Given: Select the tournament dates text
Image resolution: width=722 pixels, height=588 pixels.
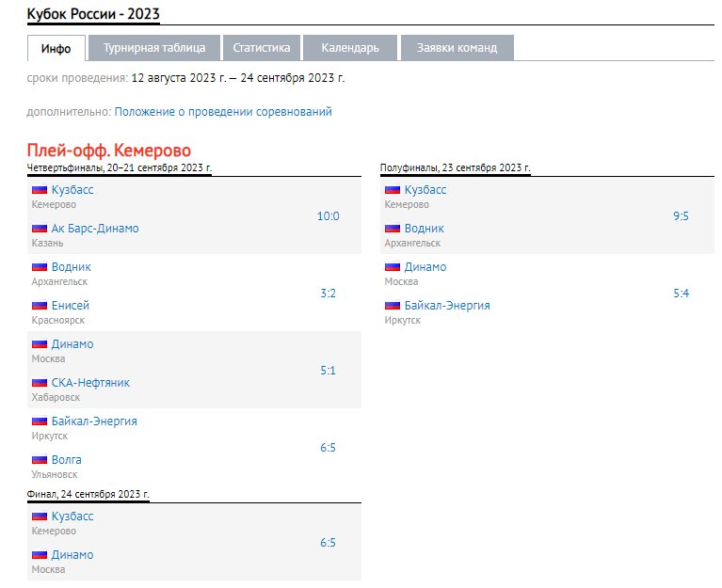Looking at the screenshot, I should [237, 78].
